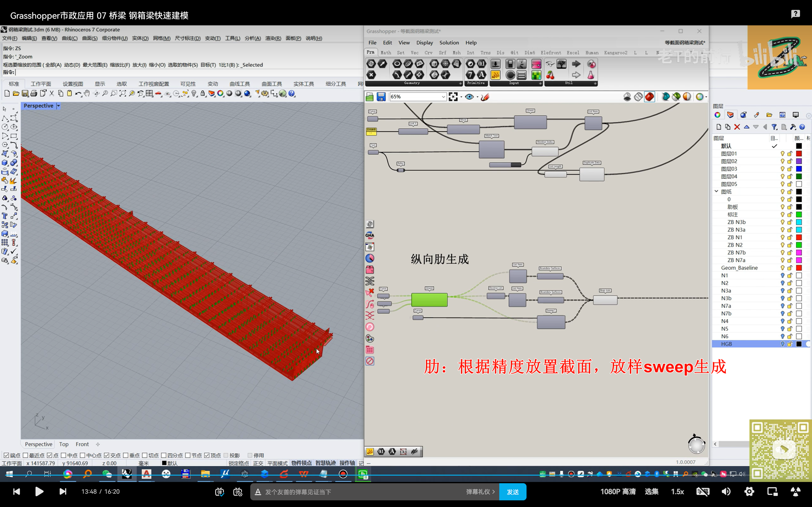The image size is (812, 507).
Task: Click the Rhino Undo arrow icon
Action: tap(78, 93)
